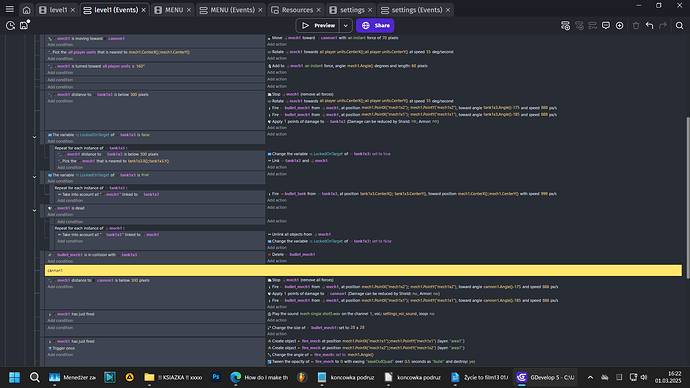Delete selected event with trash icon

pyautogui.click(x=636, y=26)
